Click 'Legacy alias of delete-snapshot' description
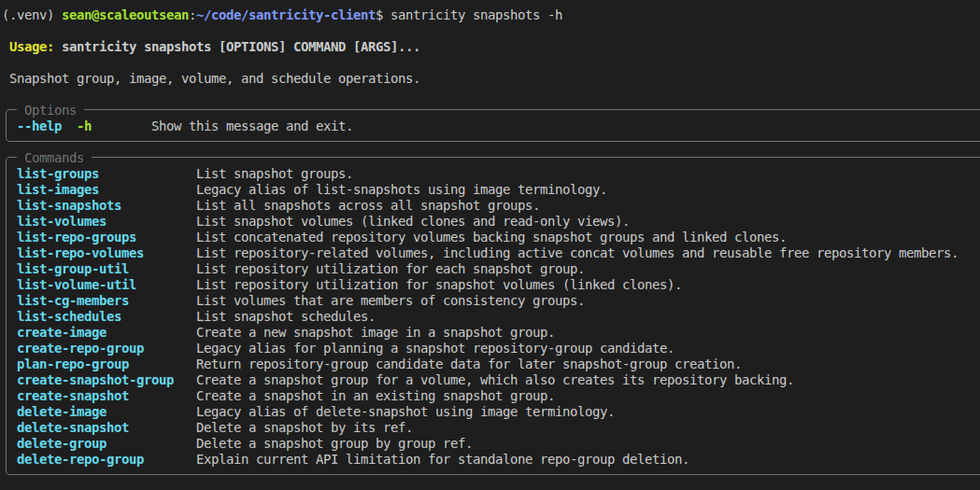 pyautogui.click(x=405, y=412)
